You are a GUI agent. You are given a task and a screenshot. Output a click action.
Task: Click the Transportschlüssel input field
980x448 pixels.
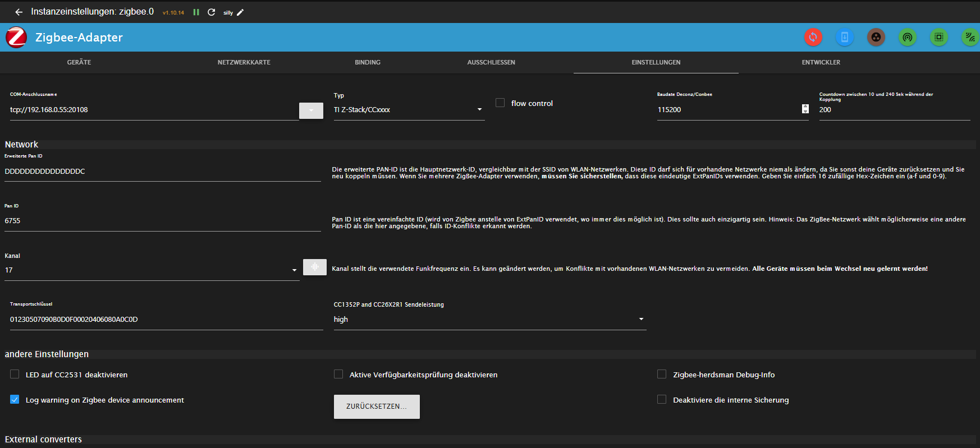[167, 320]
